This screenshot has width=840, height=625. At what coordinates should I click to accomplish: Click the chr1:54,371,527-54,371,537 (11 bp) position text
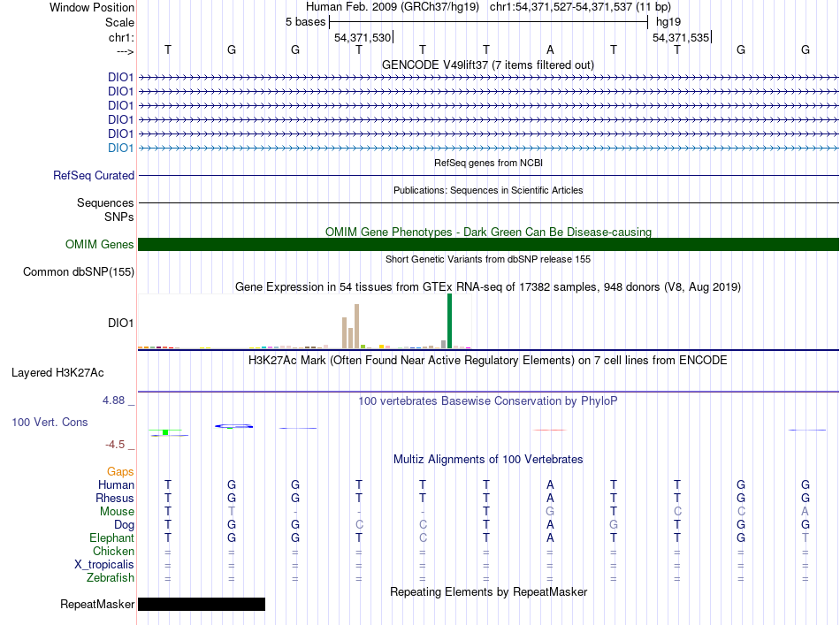pos(580,7)
